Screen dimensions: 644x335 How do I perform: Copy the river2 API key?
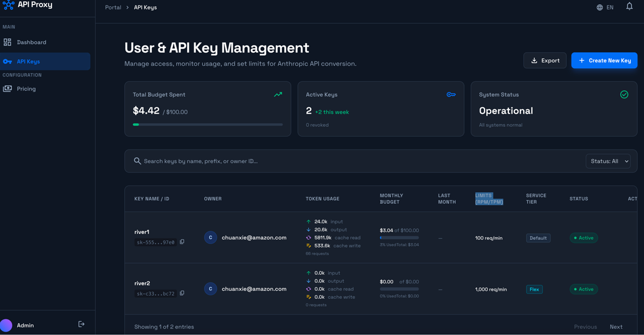[x=182, y=293]
